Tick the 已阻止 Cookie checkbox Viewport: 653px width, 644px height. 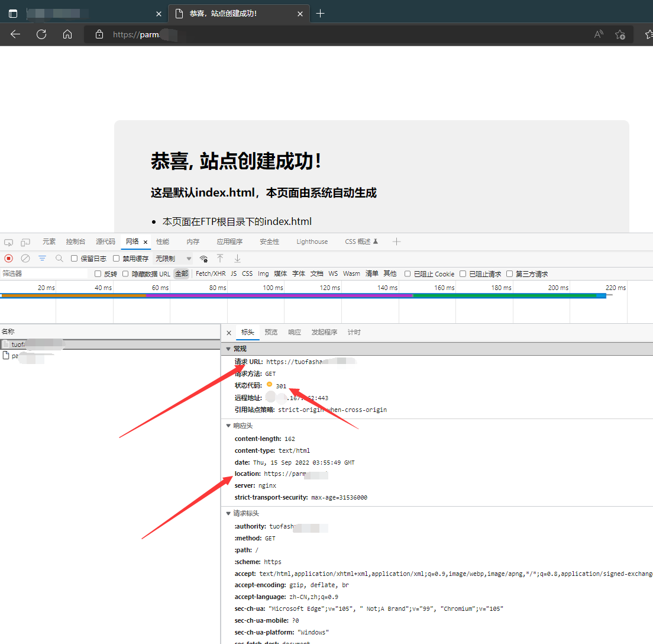point(408,274)
